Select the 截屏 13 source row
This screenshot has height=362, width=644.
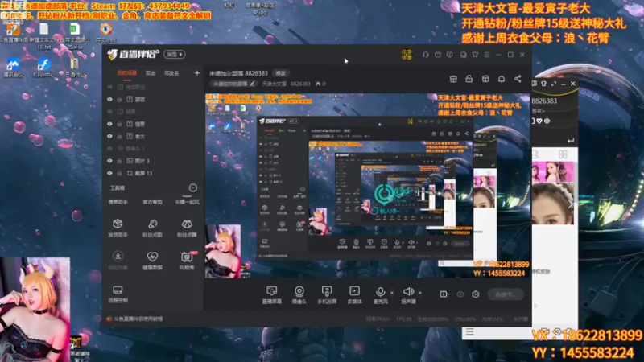click(x=153, y=173)
